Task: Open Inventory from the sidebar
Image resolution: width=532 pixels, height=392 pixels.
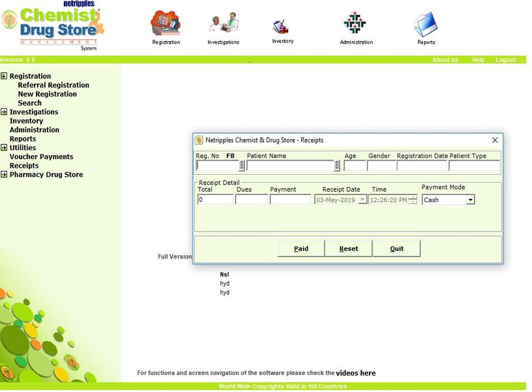Action: tap(26, 121)
